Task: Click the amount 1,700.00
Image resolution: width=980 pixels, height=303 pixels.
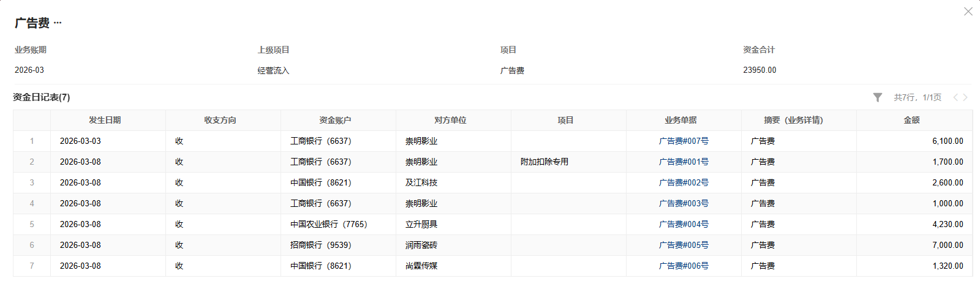Action: (x=948, y=162)
